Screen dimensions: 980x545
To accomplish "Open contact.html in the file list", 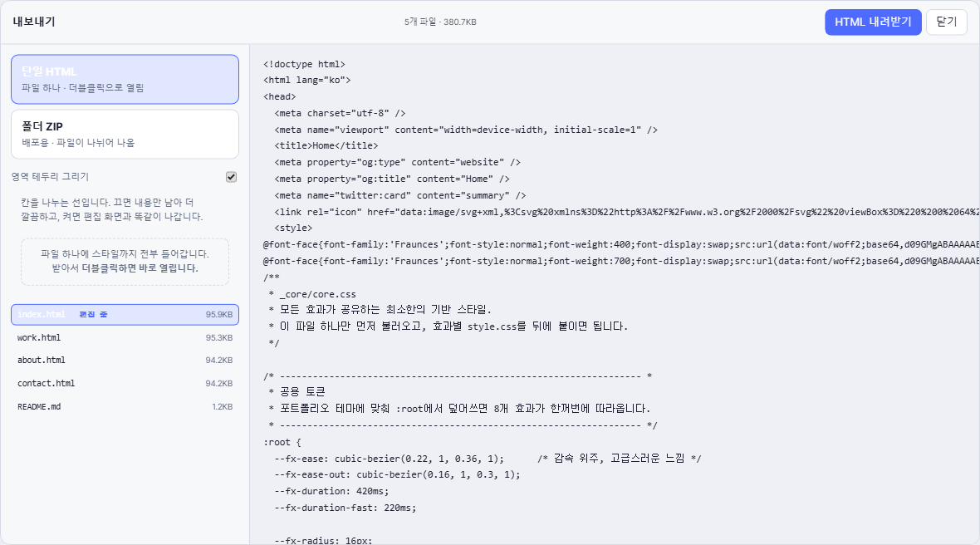I will point(125,383).
